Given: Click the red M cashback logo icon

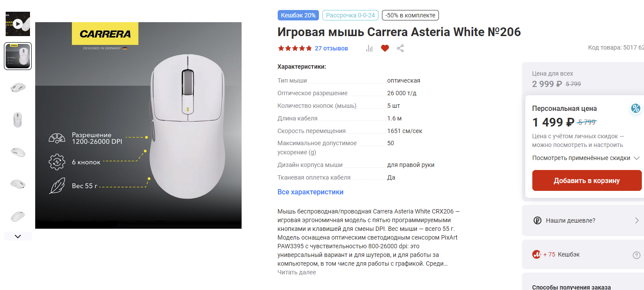Looking at the screenshot, I should [x=536, y=254].
